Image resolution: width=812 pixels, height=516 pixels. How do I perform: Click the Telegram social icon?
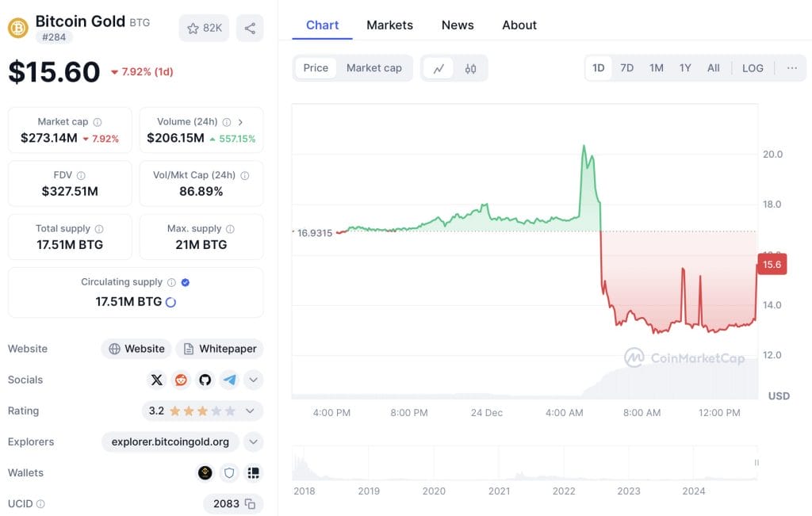[x=230, y=380]
